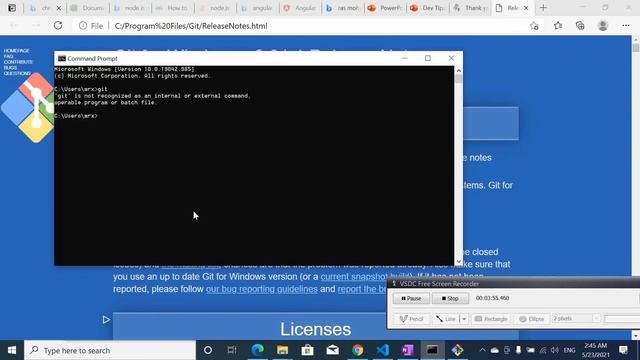640x360 pixels.
Task: Open Git installer icon on taskbar
Action: coord(457,350)
